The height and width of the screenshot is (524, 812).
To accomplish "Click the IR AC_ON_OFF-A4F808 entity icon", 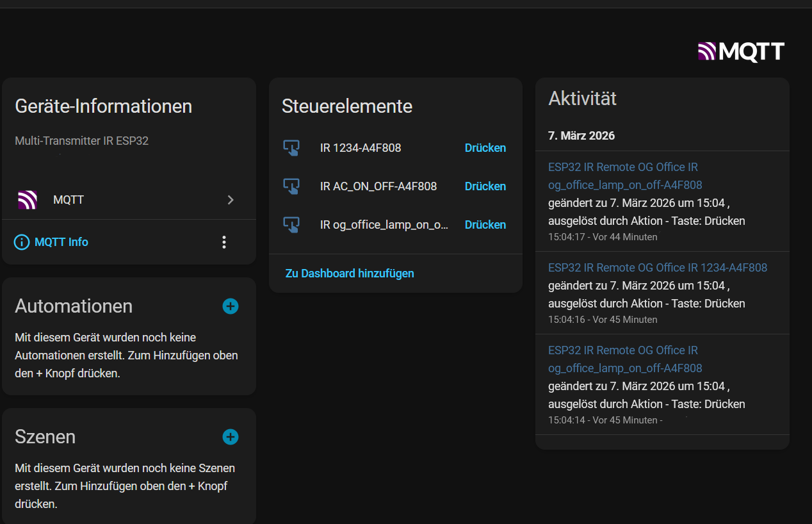I will click(291, 186).
